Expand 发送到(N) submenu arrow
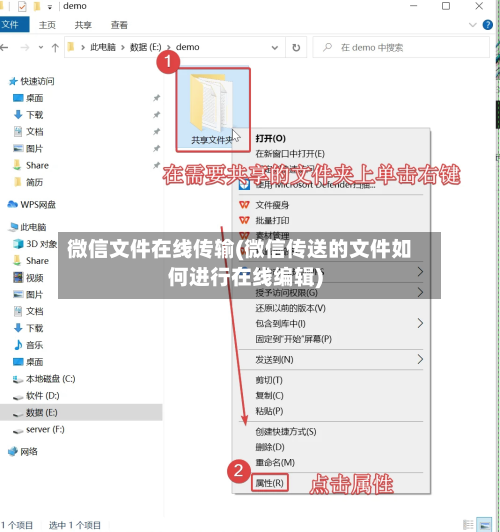The height and width of the screenshot is (532, 500). (x=420, y=359)
